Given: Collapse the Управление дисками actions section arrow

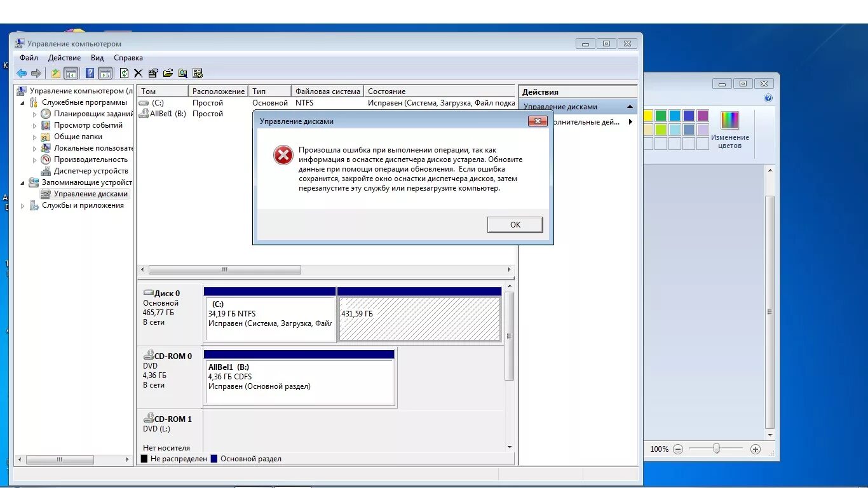Looking at the screenshot, I should click(630, 107).
